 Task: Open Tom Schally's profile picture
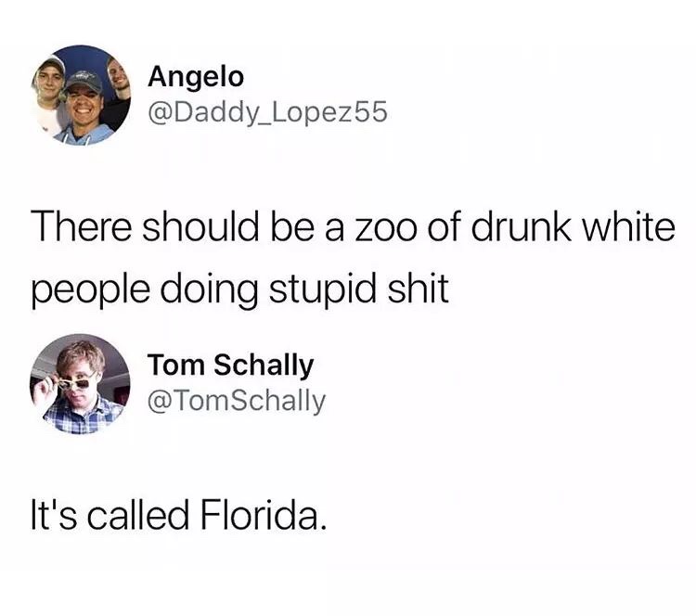click(80, 384)
